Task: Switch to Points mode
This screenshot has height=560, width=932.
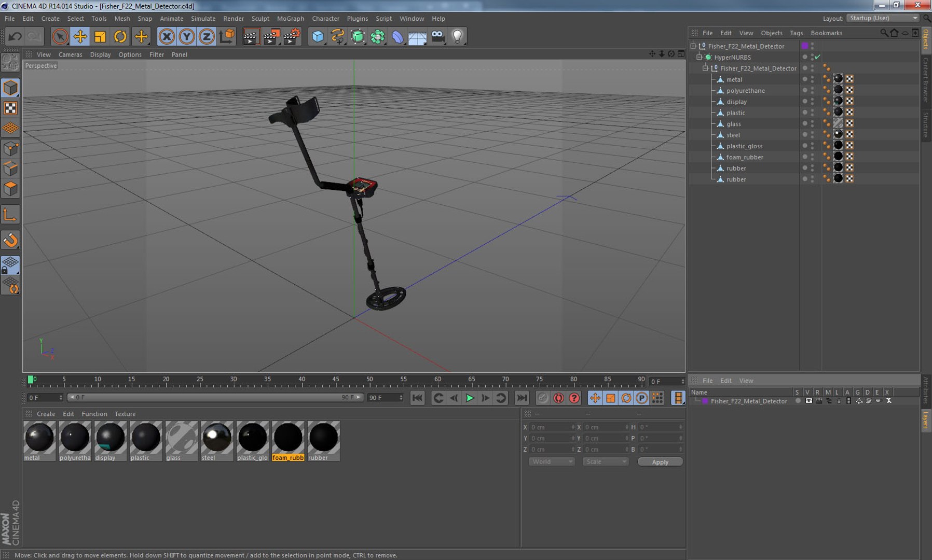Action: pos(10,149)
